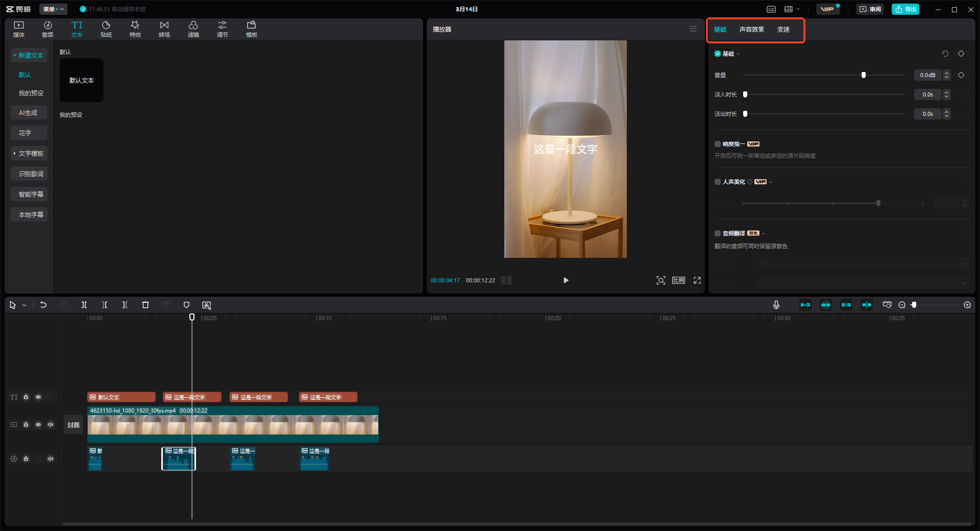Mute the audio track speaker icon

51,458
